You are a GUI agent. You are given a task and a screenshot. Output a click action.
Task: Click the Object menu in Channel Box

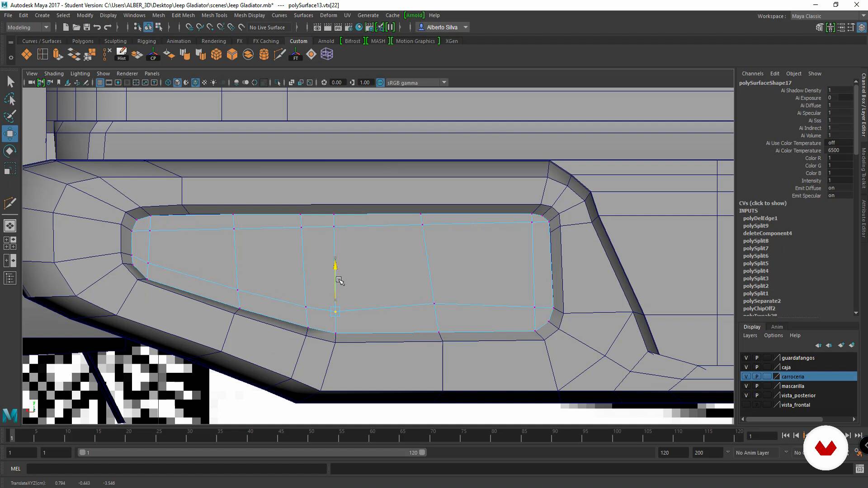pyautogui.click(x=793, y=74)
